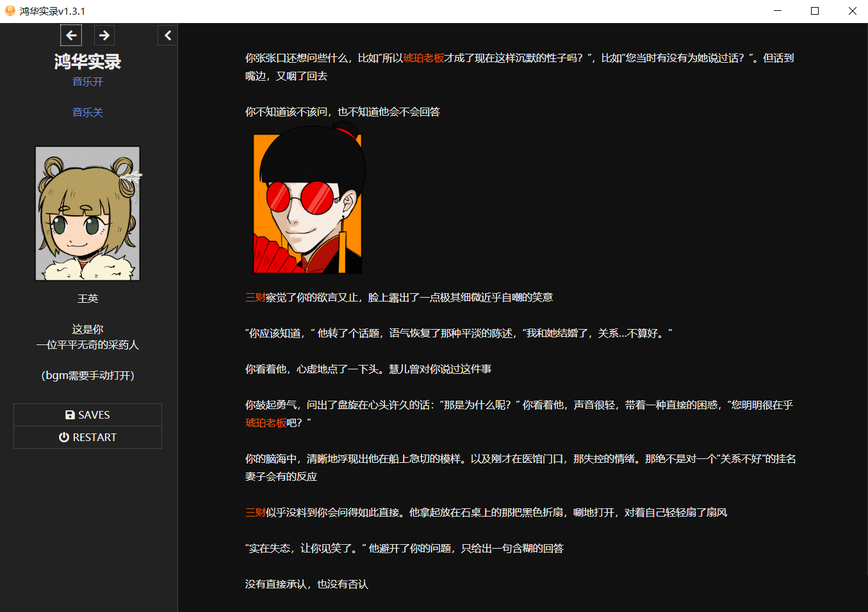
Task: Click the 王英 name label under the avatar
Action: [x=88, y=299]
